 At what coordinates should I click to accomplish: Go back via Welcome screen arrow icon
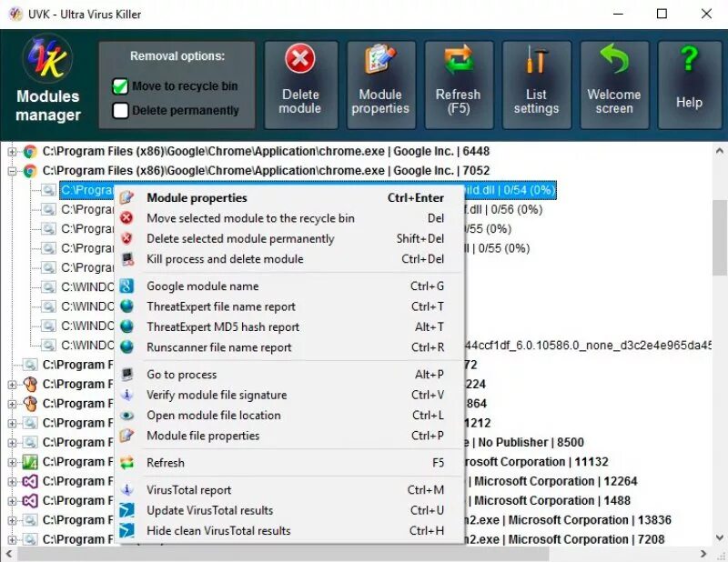pyautogui.click(x=613, y=58)
